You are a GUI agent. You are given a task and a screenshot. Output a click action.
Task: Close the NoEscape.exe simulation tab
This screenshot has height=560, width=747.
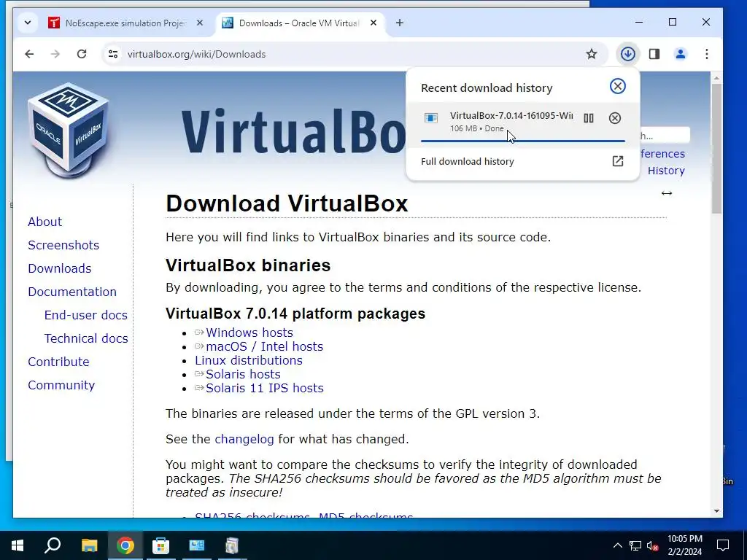200,23
